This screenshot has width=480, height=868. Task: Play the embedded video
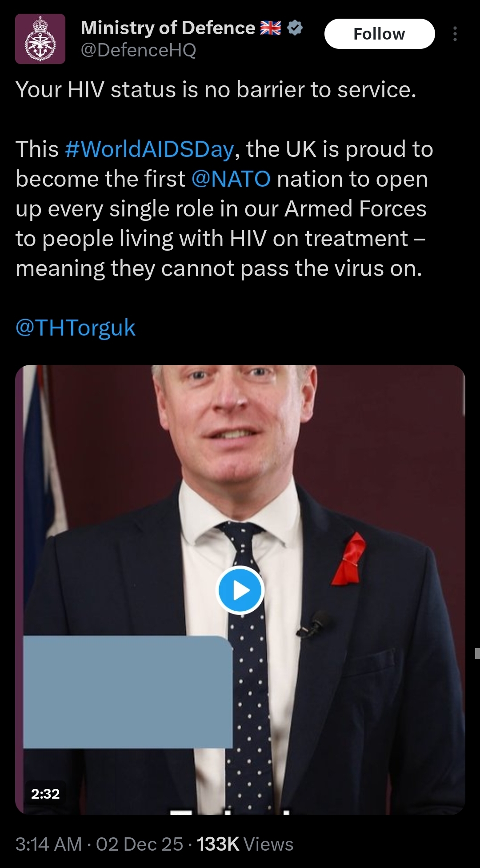(x=240, y=590)
